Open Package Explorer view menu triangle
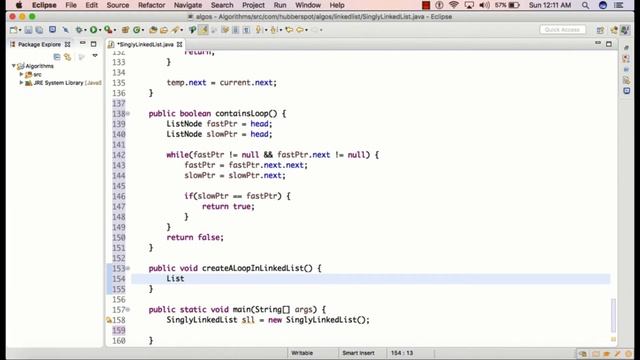Image resolution: width=640 pixels, height=360 pixels. click(95, 56)
